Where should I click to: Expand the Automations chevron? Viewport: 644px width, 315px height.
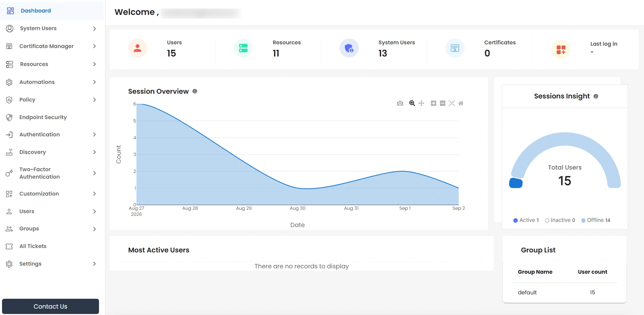click(x=95, y=82)
